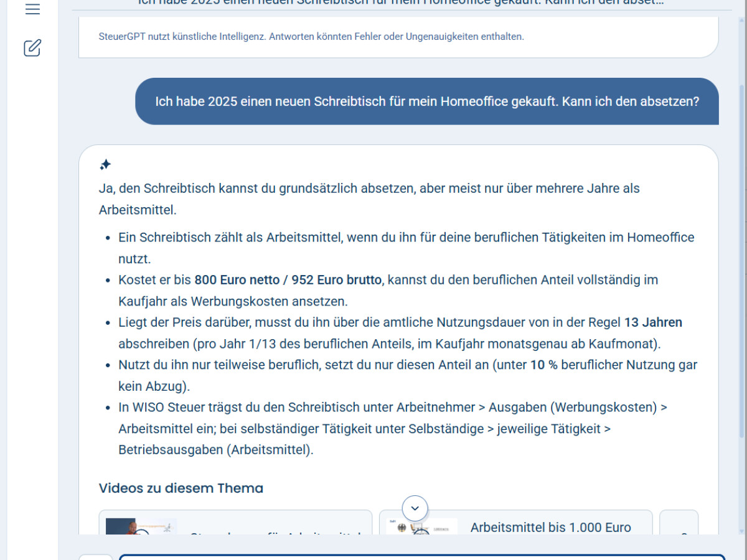Open the 'Arbeitsmittel bis 1.000 Euro' video card
The image size is (747, 560).
click(515, 523)
